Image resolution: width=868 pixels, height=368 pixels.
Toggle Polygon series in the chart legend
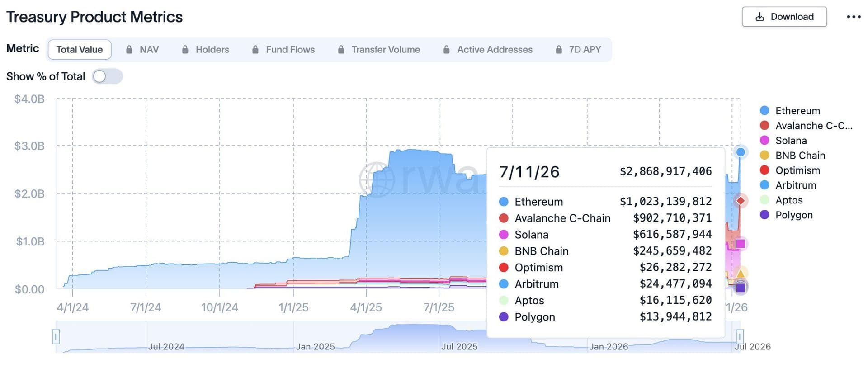786,215
